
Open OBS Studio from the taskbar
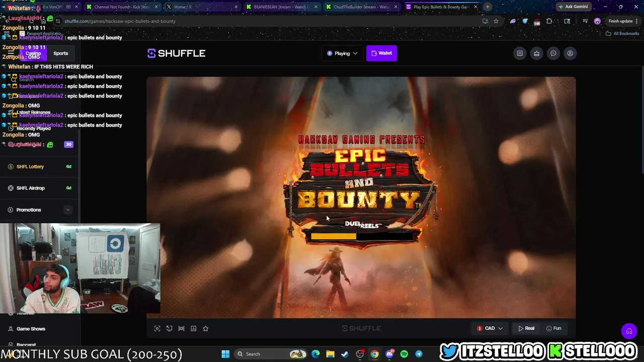[x=360, y=354]
